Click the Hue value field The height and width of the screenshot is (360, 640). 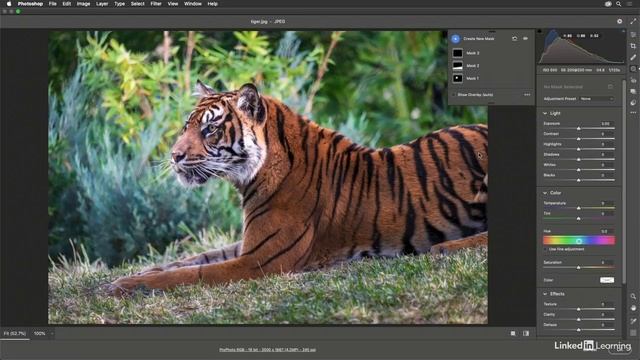coord(606,231)
